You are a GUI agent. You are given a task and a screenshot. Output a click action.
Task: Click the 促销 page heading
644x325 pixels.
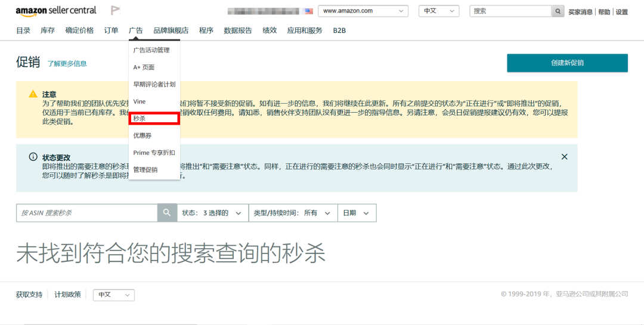pyautogui.click(x=28, y=62)
